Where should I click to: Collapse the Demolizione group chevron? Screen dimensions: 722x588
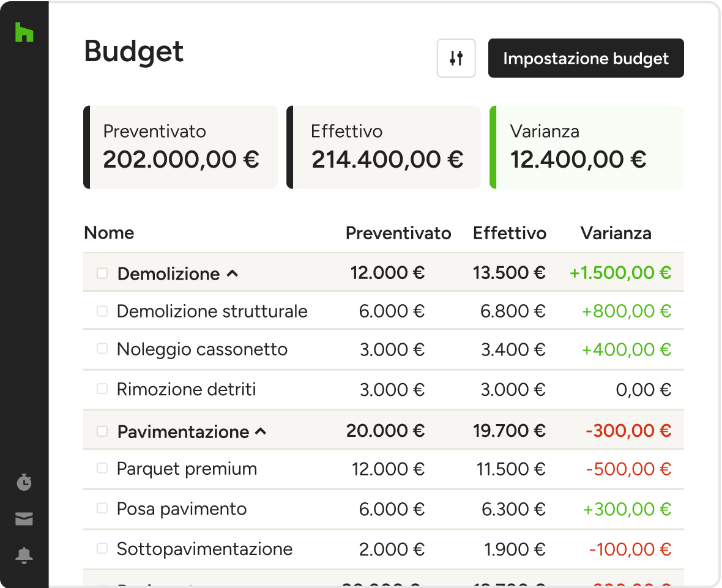(x=233, y=274)
